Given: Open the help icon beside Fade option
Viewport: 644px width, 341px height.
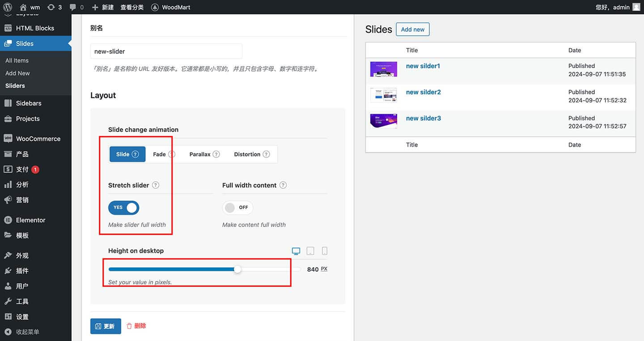Looking at the screenshot, I should 172,154.
